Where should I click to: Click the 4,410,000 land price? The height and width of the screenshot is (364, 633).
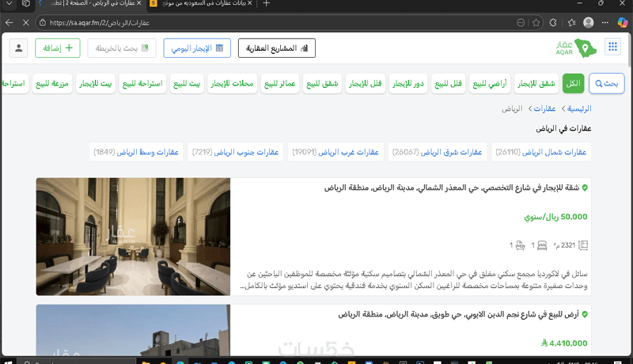[x=564, y=343]
